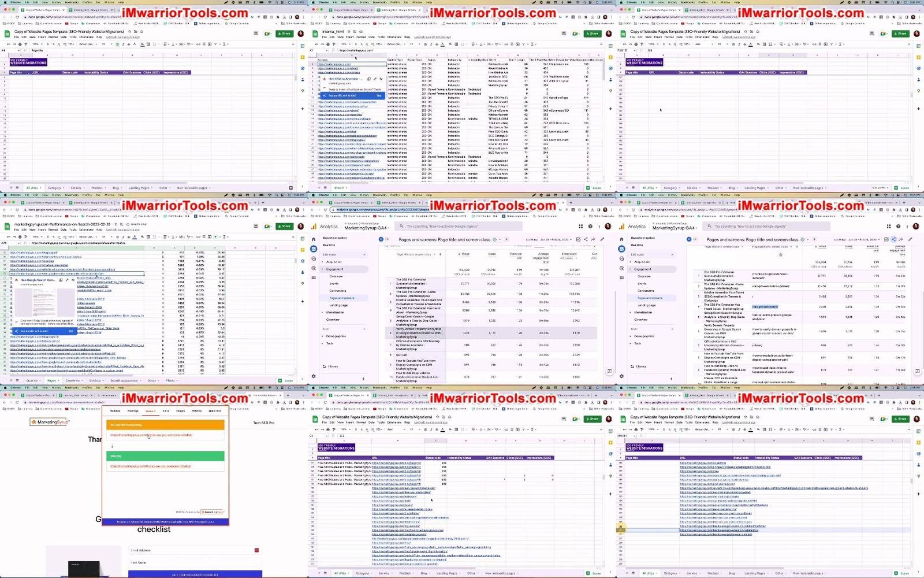The width and height of the screenshot is (924, 578).
Task: Open comment history icon in internal_html sheet header
Action: click(564, 33)
